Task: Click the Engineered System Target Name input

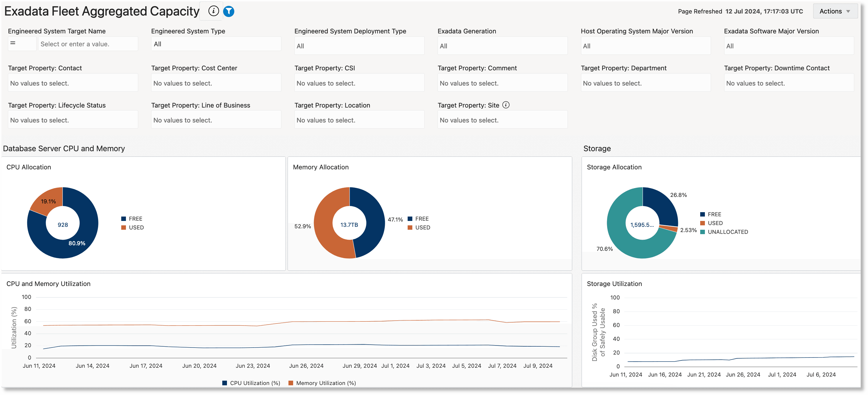Action: [x=88, y=44]
